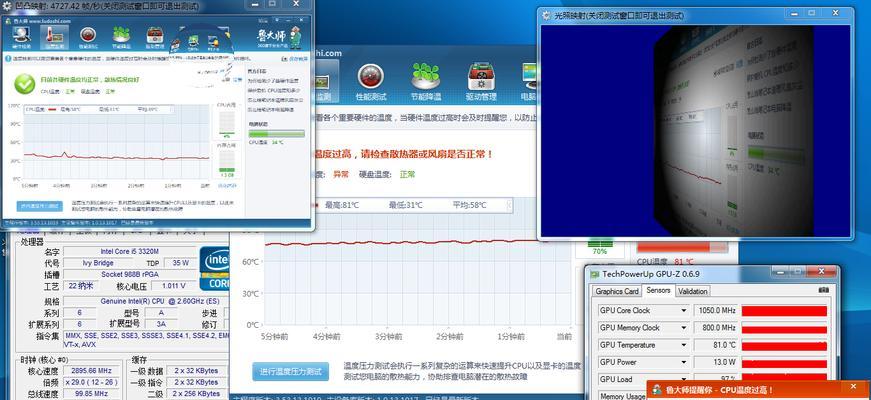Select the 1050.0 MHz value in GPU-Z

pos(716,311)
